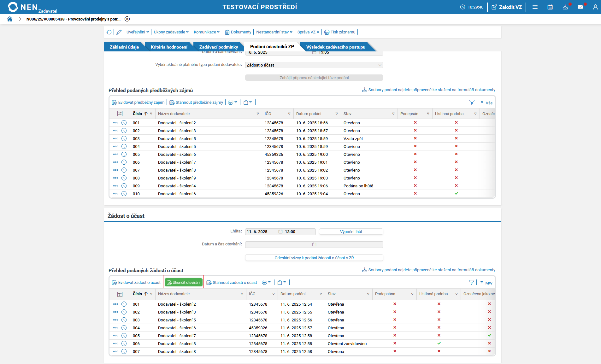Image resolution: width=601 pixels, height=364 pixels.
Task: Open the messages envelope icon
Action: [x=580, y=7]
